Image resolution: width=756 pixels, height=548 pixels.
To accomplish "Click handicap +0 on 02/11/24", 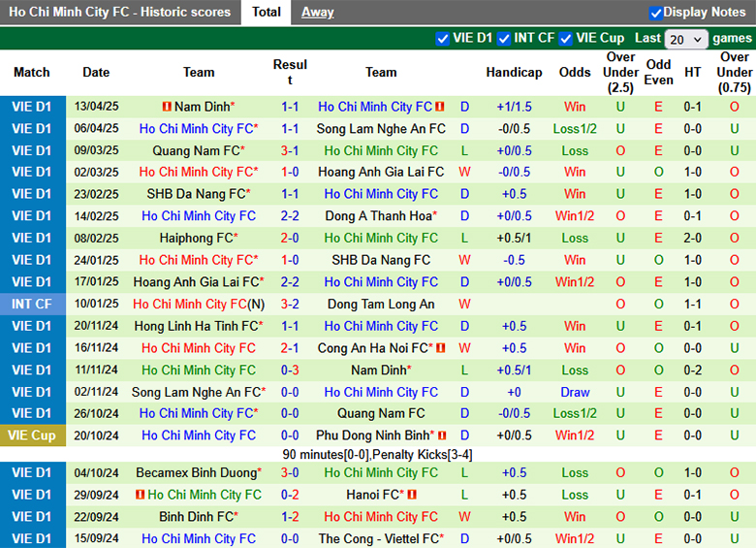I will (x=514, y=392).
